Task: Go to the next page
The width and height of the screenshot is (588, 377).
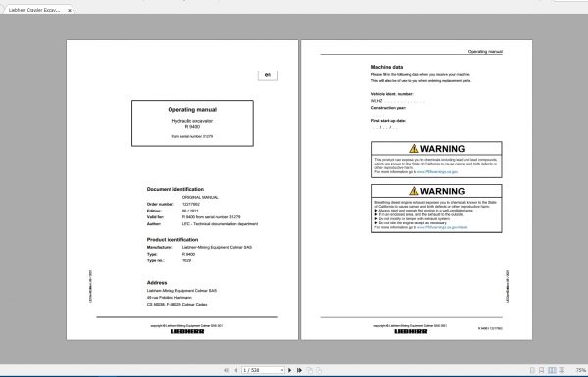Action: [289, 370]
